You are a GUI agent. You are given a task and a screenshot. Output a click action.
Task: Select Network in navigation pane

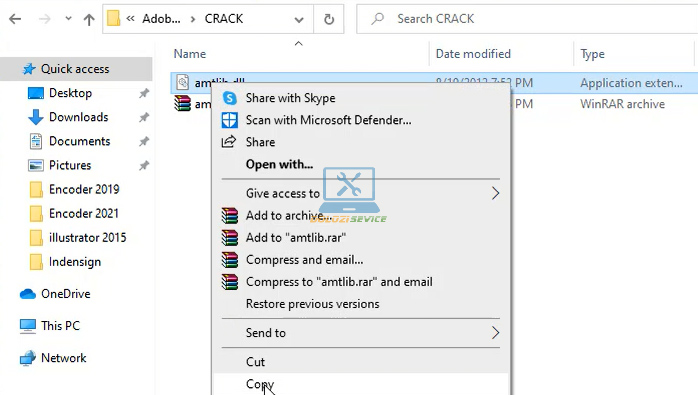point(63,358)
